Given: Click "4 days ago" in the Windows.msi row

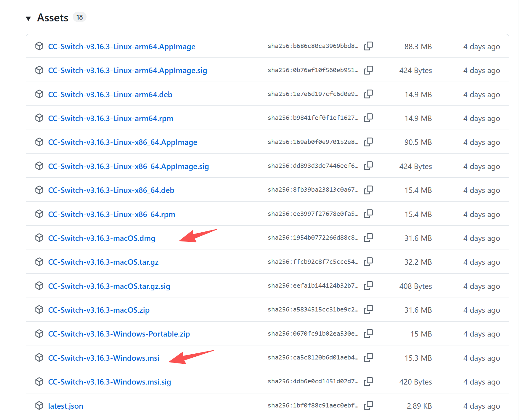Looking at the screenshot, I should pos(481,358).
